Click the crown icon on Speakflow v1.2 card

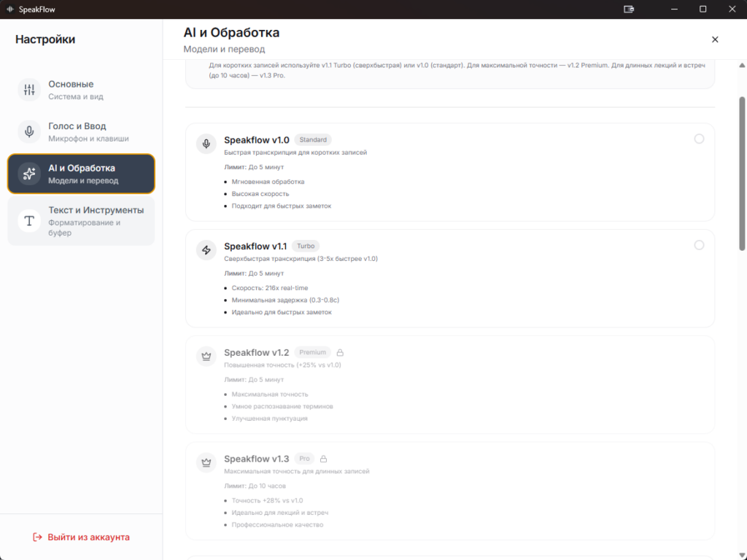point(206,357)
